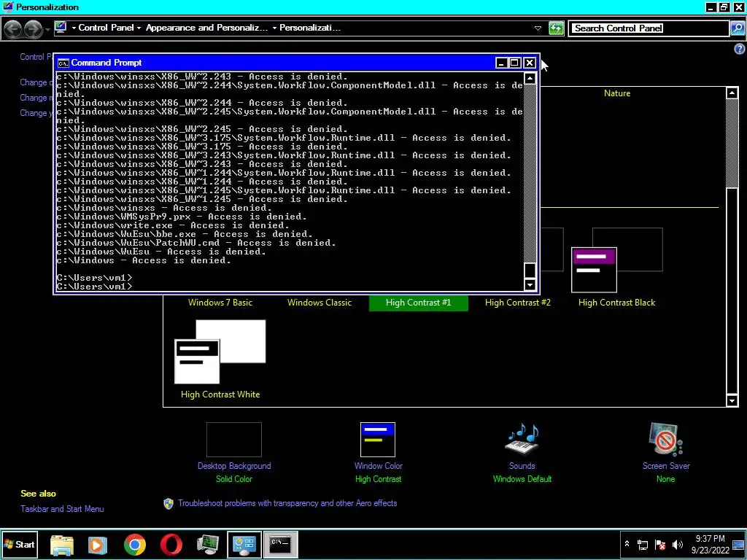Maximize the Command Prompt window
The height and width of the screenshot is (560, 747).
click(x=514, y=63)
